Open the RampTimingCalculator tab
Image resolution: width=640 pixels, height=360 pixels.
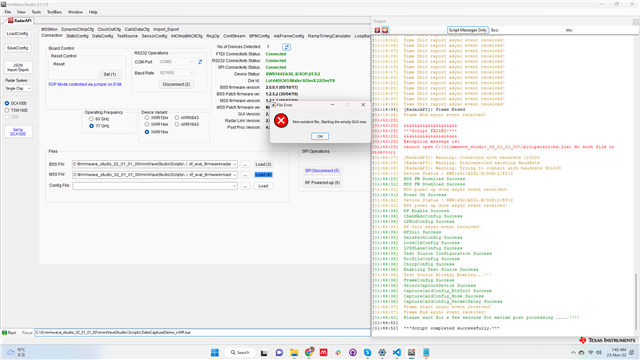tap(329, 36)
